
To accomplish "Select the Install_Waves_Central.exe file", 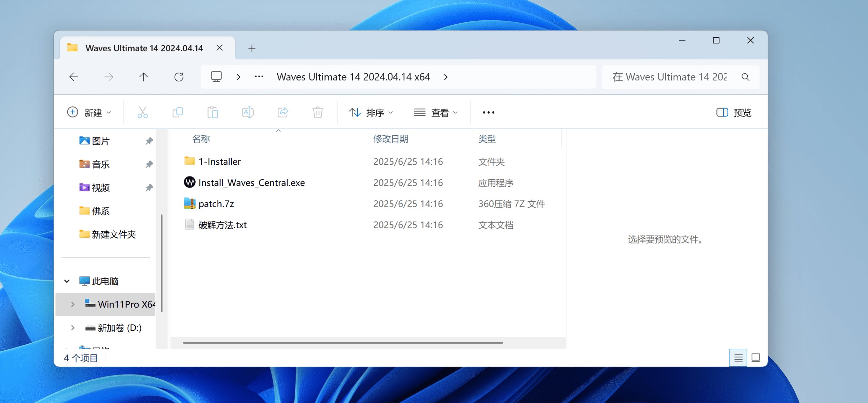I will coord(251,183).
